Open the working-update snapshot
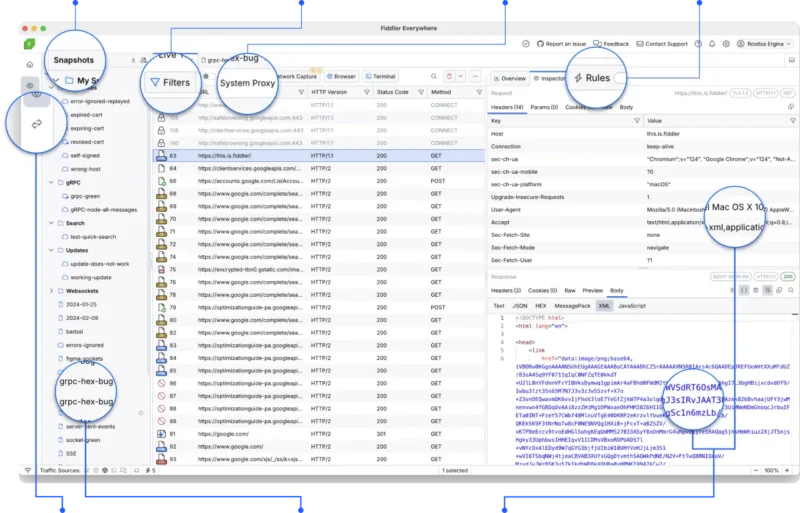The width and height of the screenshot is (800, 513). tap(86, 278)
